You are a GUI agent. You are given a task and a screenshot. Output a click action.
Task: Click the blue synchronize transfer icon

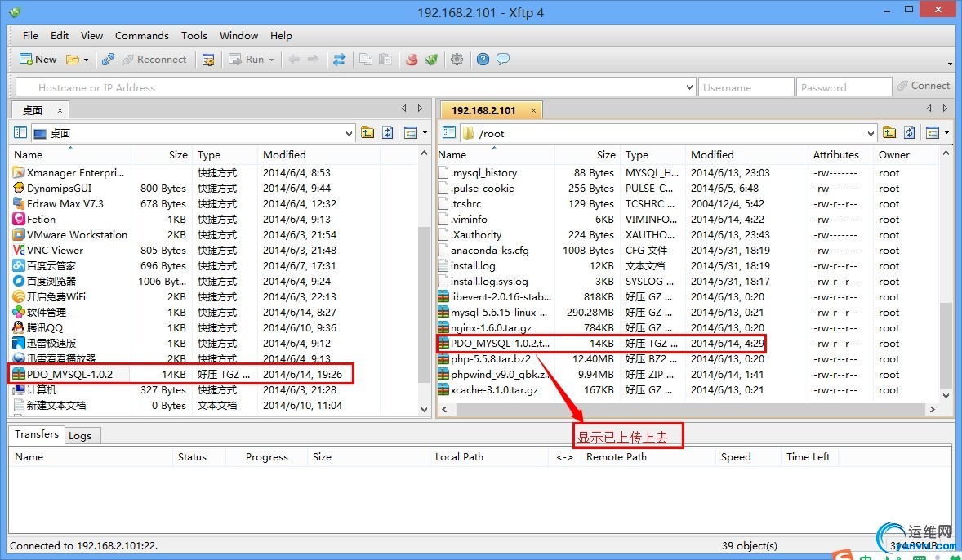pyautogui.click(x=339, y=60)
